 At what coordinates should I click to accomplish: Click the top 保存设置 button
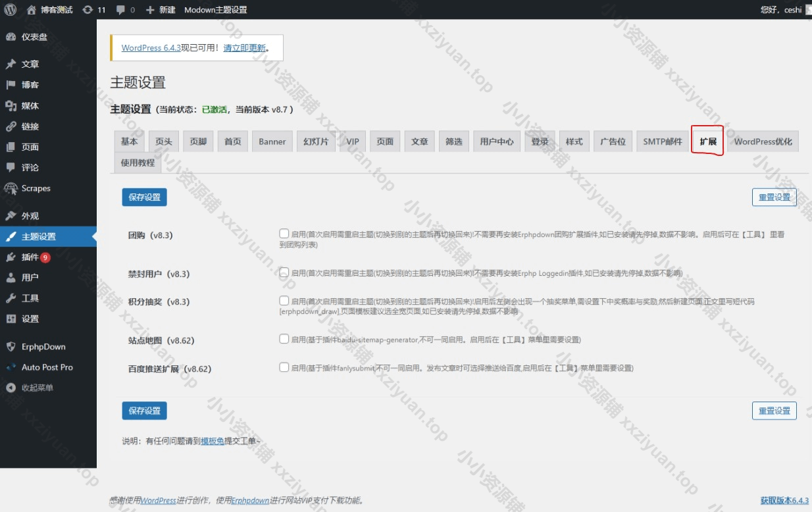coord(144,197)
